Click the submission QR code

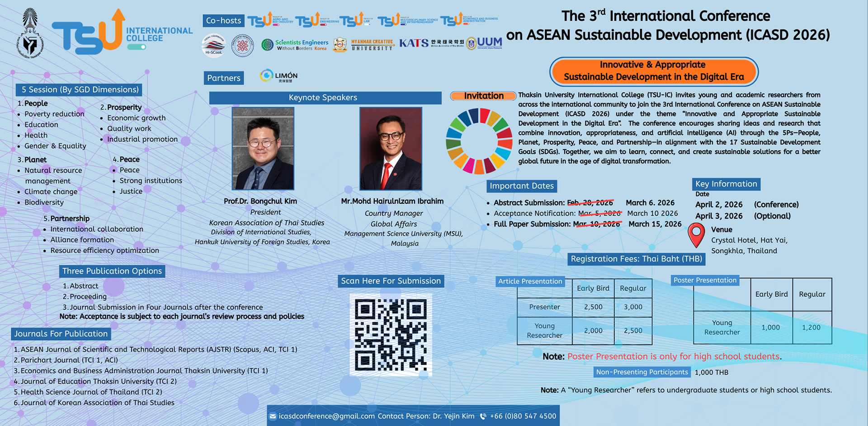pos(391,335)
